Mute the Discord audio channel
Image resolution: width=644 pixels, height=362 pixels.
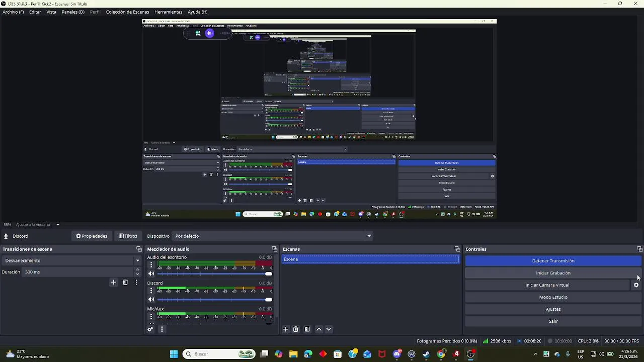[151, 299]
